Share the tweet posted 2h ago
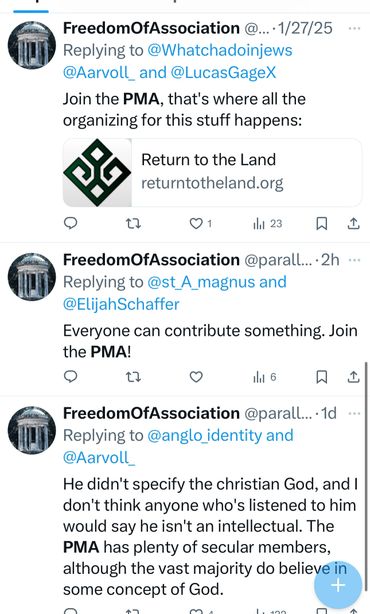 point(353,377)
